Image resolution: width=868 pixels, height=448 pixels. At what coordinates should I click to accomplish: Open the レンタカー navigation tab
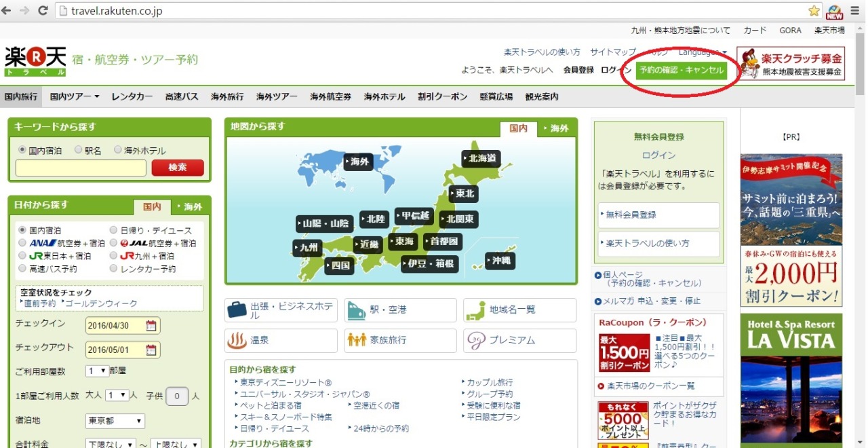132,96
